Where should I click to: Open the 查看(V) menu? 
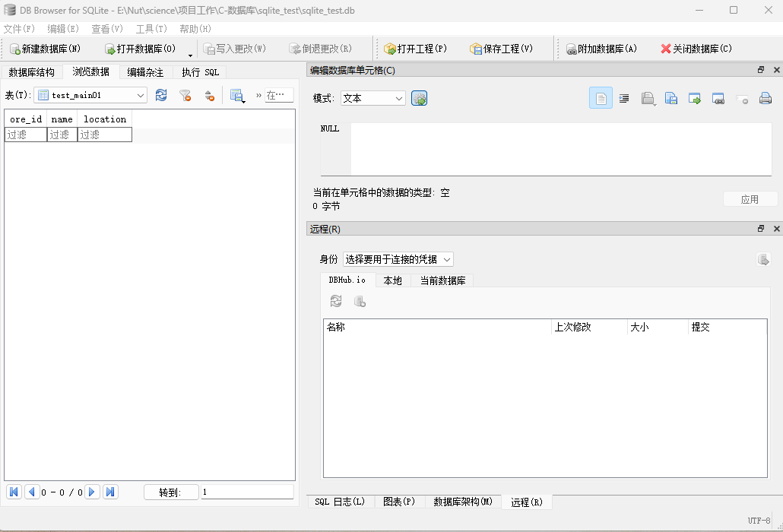click(107, 29)
